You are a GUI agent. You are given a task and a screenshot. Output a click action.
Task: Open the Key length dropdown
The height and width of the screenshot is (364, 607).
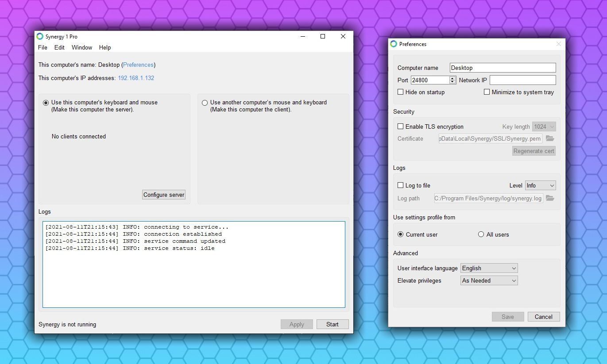(x=544, y=126)
